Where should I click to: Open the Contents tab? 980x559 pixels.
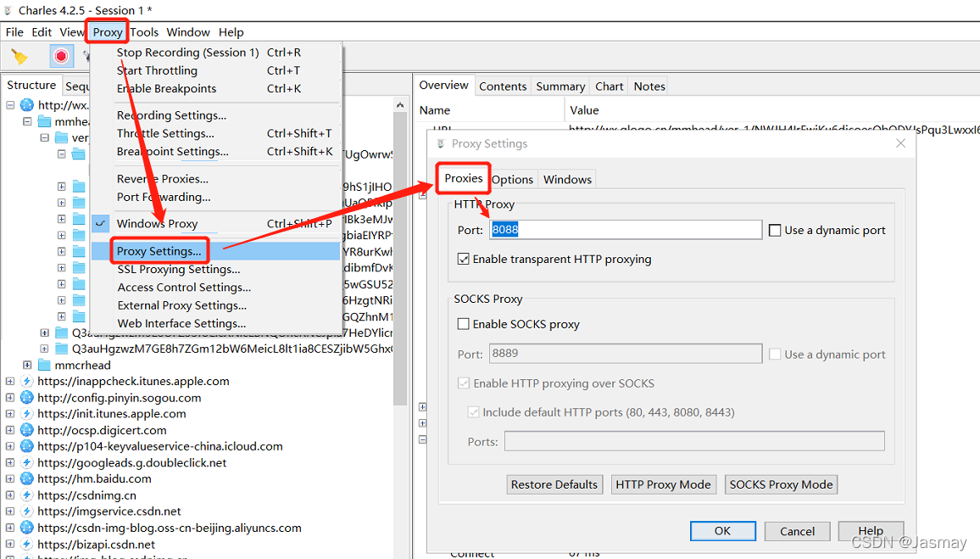503,87
